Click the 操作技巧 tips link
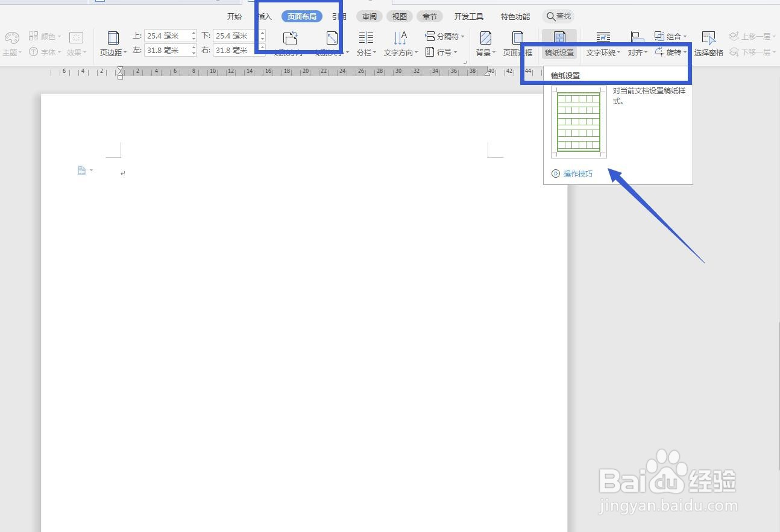This screenshot has height=532, width=780. 573,174
